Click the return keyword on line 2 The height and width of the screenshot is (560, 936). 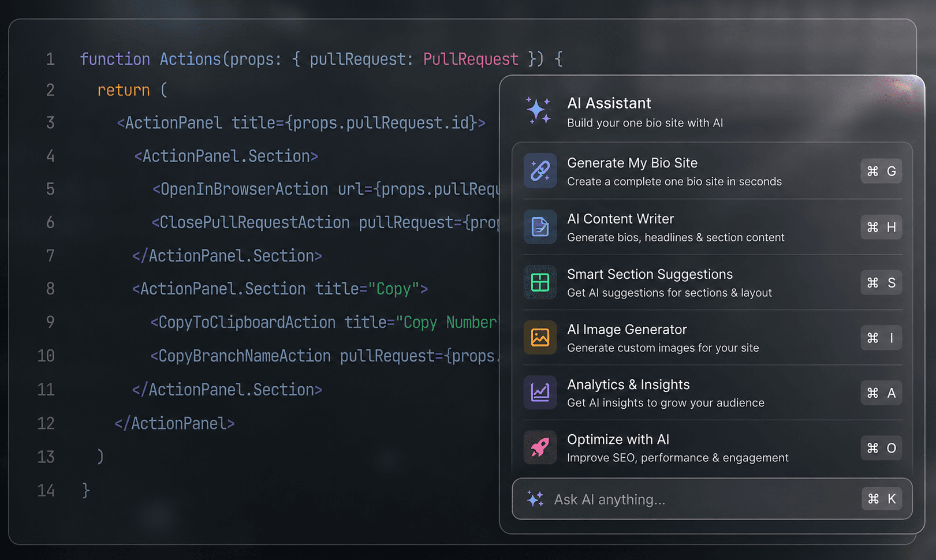124,91
